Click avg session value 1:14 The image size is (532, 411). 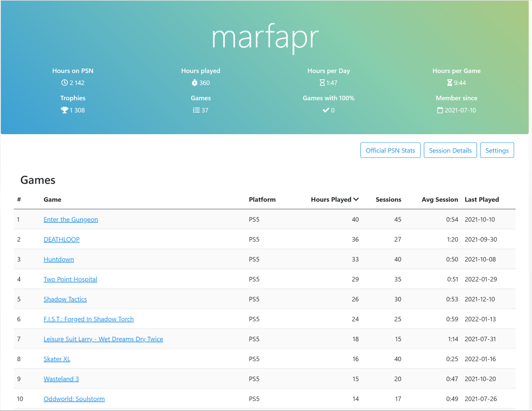coord(452,339)
